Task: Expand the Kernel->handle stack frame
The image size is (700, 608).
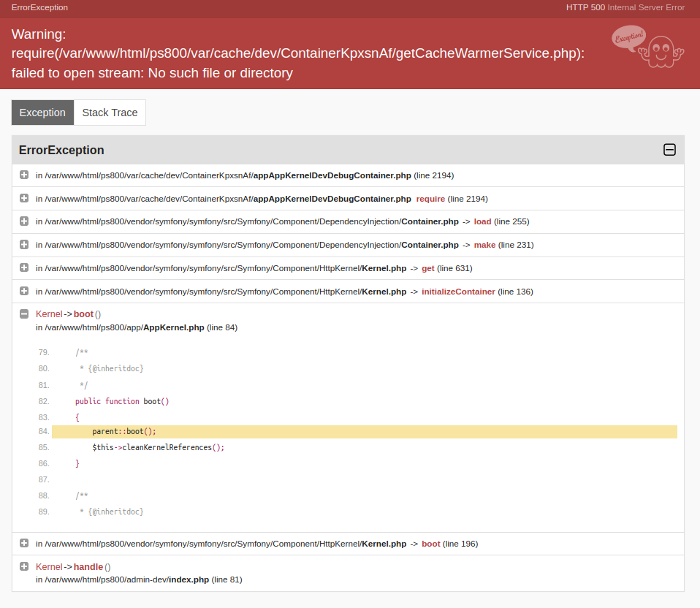Action: click(23, 566)
